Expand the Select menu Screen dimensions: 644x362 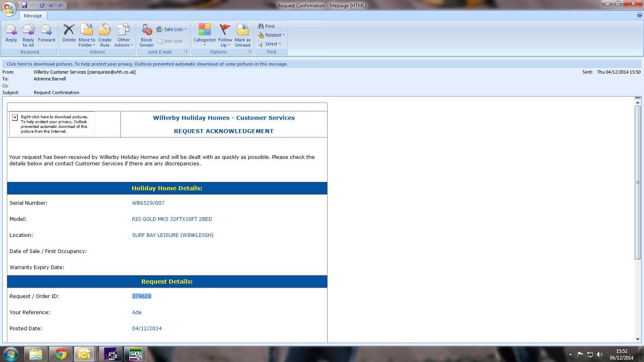click(x=270, y=44)
